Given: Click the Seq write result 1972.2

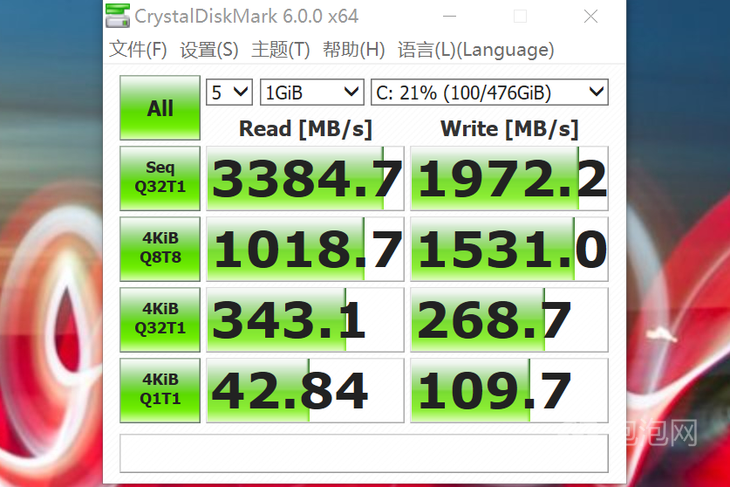Looking at the screenshot, I should (509, 178).
